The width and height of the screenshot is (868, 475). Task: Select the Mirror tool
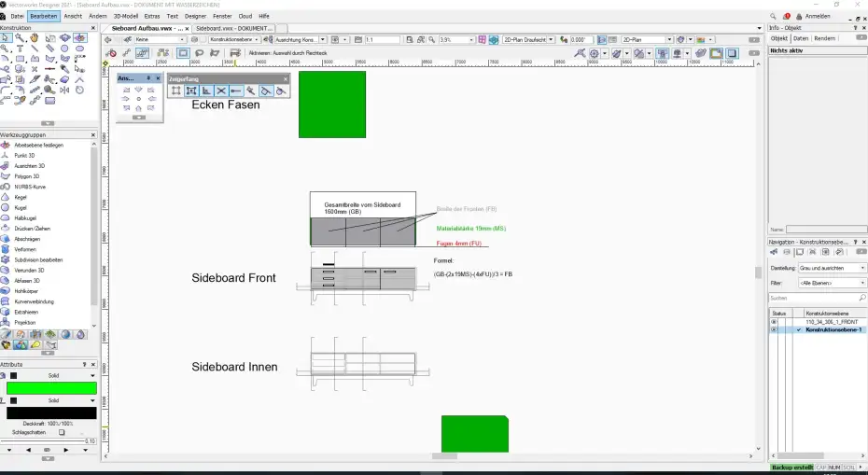point(64,90)
